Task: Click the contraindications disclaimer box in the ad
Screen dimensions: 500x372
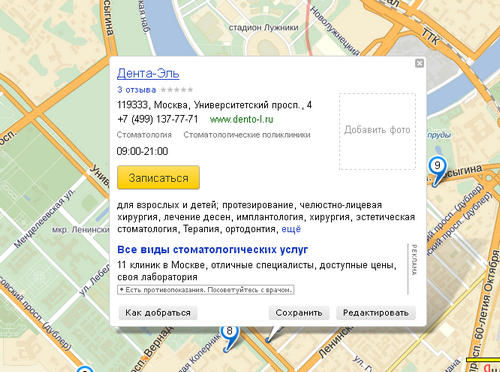Action: pyautogui.click(x=206, y=290)
